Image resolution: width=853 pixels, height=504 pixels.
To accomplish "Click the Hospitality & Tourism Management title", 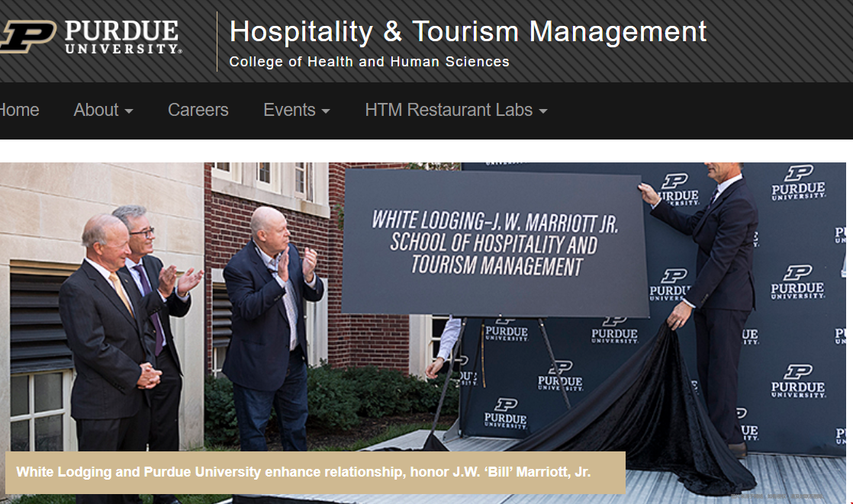I will 468,31.
